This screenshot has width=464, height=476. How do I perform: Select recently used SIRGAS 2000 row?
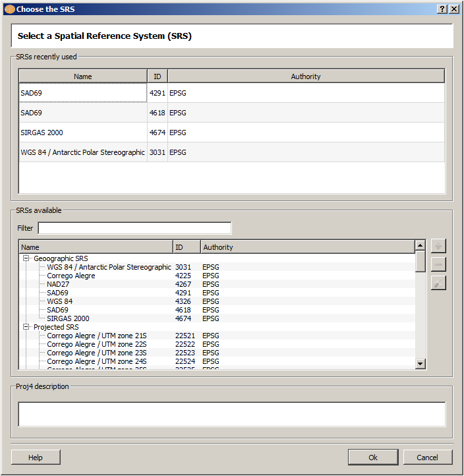click(x=232, y=133)
